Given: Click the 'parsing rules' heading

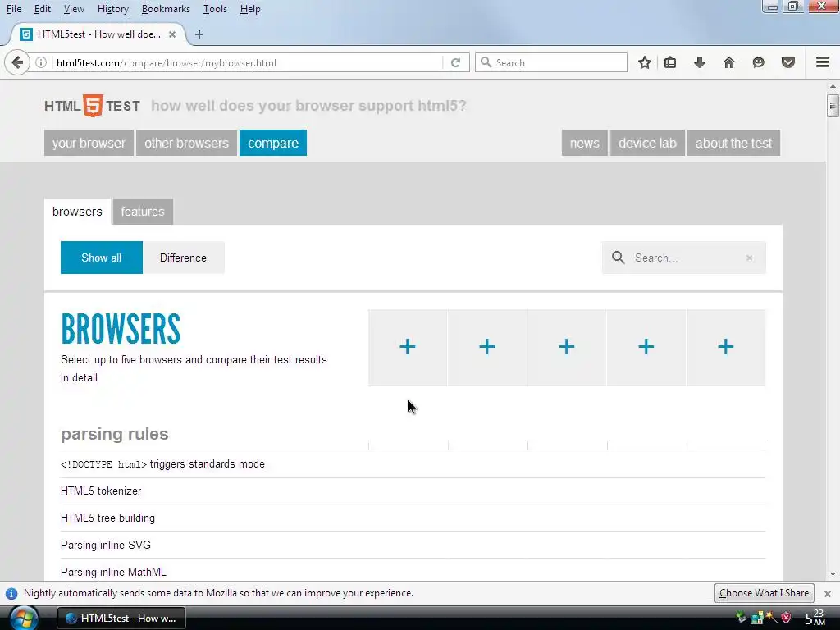Looking at the screenshot, I should click(115, 434).
